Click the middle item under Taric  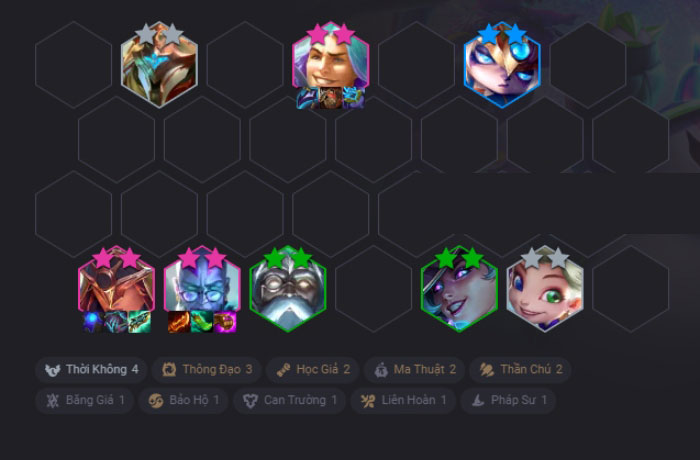(331, 98)
